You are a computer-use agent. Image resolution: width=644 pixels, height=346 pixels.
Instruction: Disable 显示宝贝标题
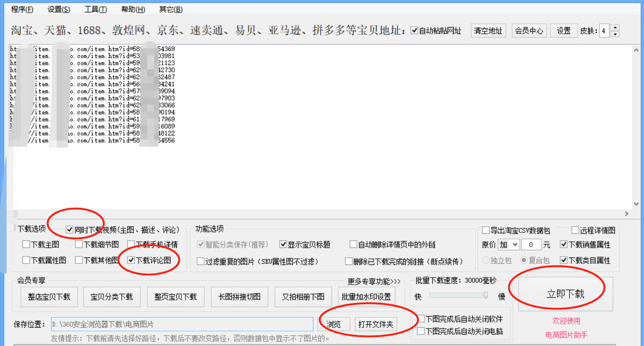pyautogui.click(x=284, y=244)
